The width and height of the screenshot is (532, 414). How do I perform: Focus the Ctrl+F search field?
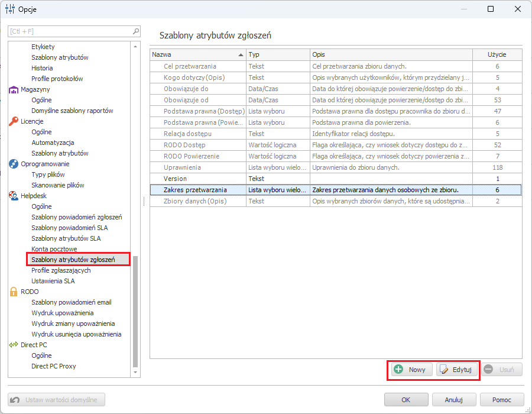click(70, 31)
